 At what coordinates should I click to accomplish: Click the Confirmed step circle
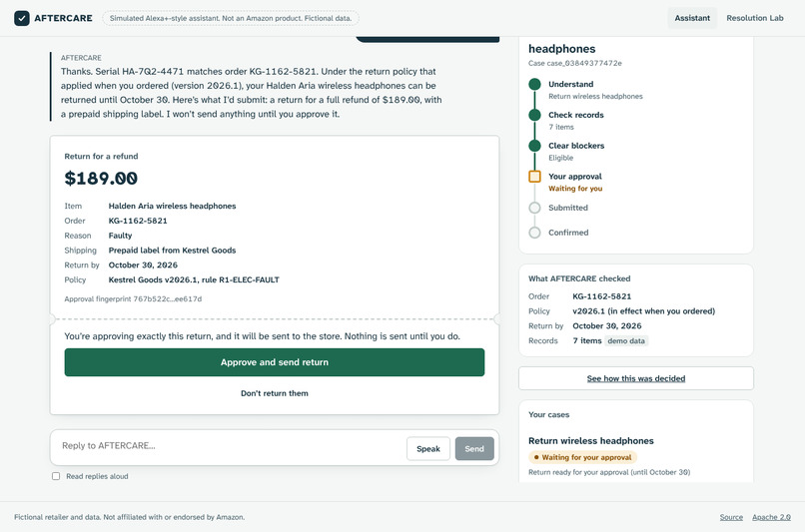534,233
